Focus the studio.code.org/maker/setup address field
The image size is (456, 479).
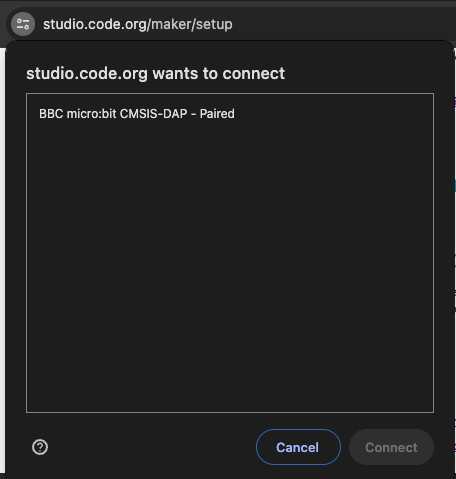[138, 24]
